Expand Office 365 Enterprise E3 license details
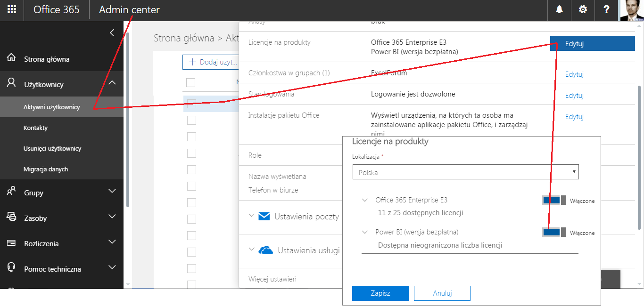This screenshot has width=644, height=306. click(365, 200)
